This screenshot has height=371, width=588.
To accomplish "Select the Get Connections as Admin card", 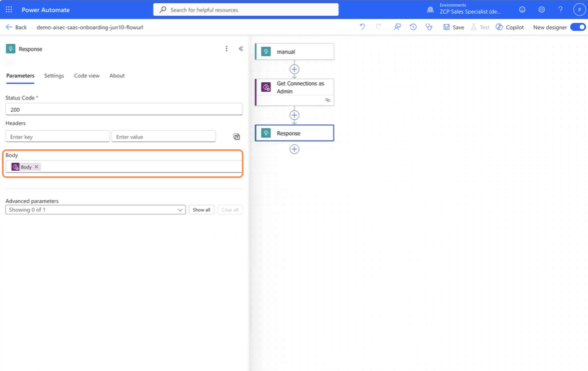I will (x=295, y=92).
